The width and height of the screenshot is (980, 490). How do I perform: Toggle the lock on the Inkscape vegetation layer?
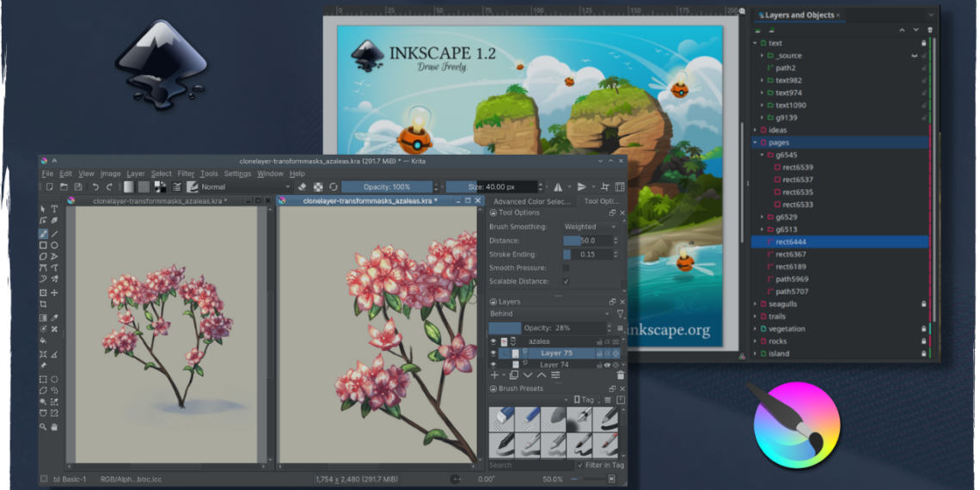click(924, 328)
